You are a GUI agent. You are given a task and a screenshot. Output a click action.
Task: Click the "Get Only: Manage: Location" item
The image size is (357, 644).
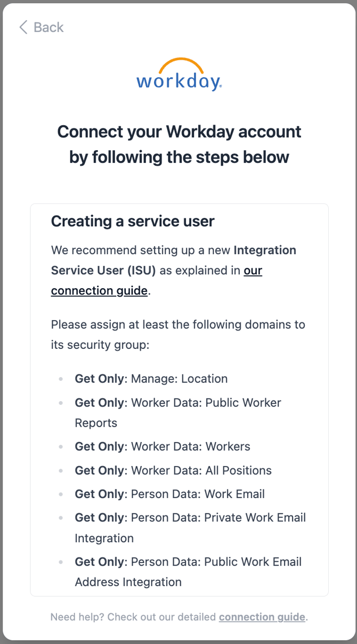151,379
